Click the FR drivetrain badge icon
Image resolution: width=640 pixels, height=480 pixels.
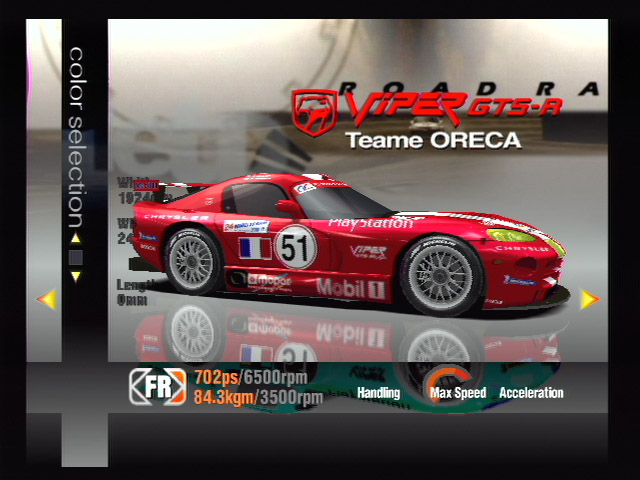tap(158, 386)
